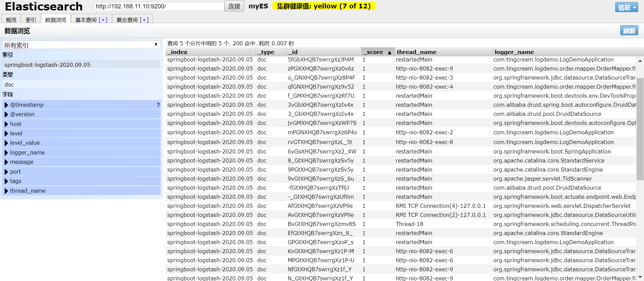This screenshot has height=281, width=644.
Task: Add a new 复合查询 tab with [+]
Action: [144, 20]
